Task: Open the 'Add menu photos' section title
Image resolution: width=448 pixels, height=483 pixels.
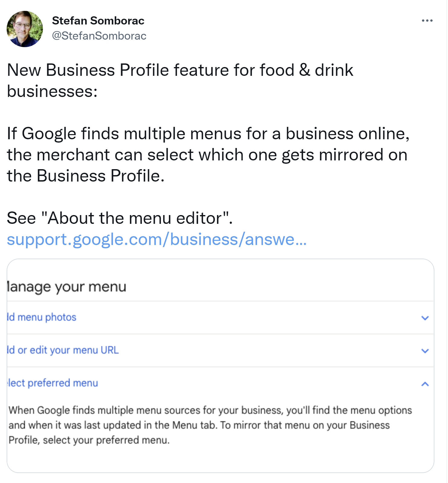Action: point(42,317)
